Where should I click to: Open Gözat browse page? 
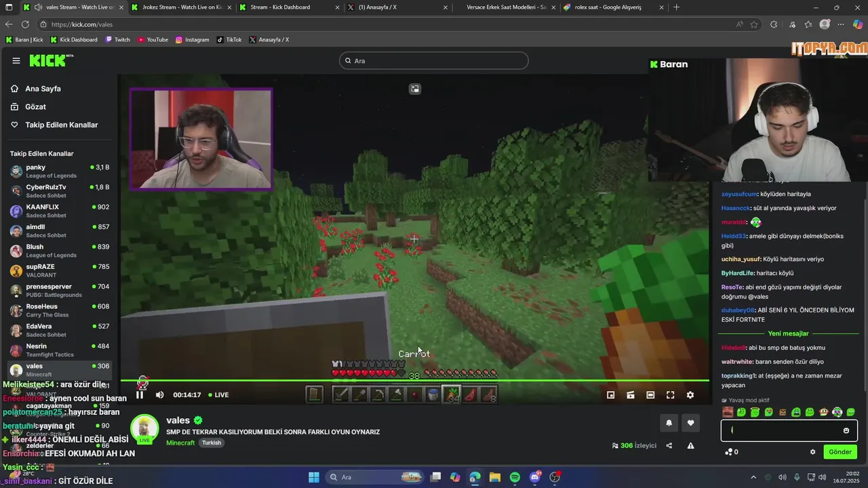[35, 107]
